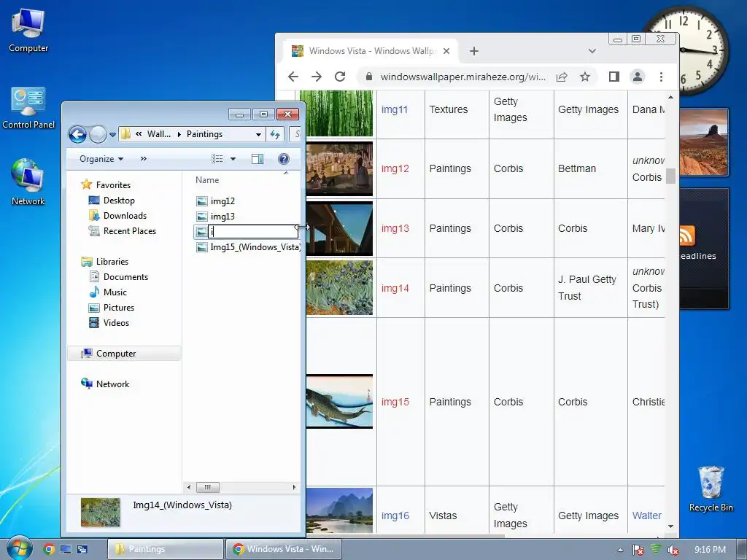Screen dimensions: 747x560
Task: Open Explorer help icon
Action: point(284,159)
